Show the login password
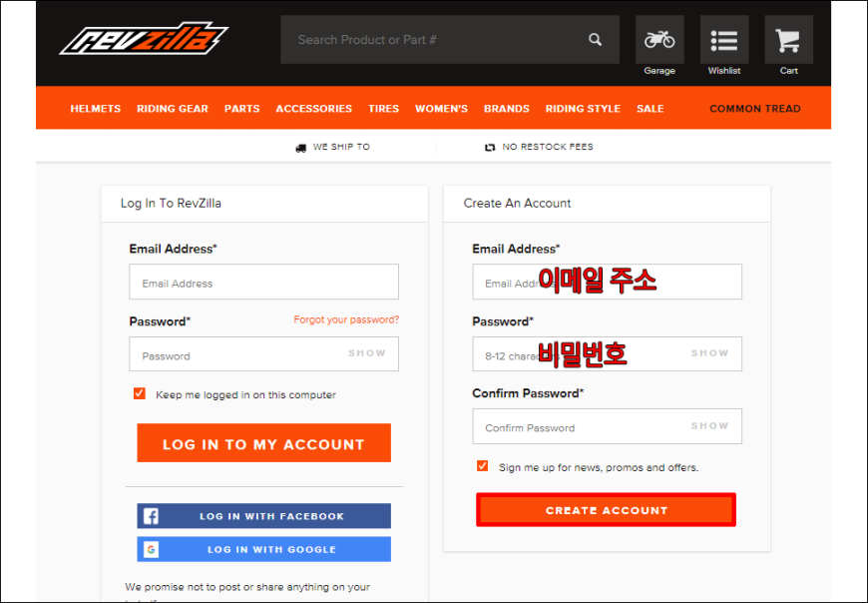868x603 pixels. point(366,353)
